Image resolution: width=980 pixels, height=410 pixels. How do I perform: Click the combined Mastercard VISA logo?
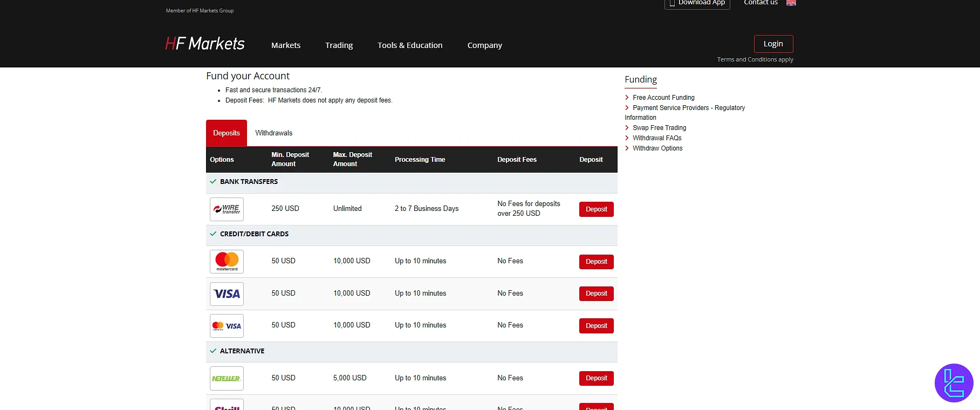(227, 326)
